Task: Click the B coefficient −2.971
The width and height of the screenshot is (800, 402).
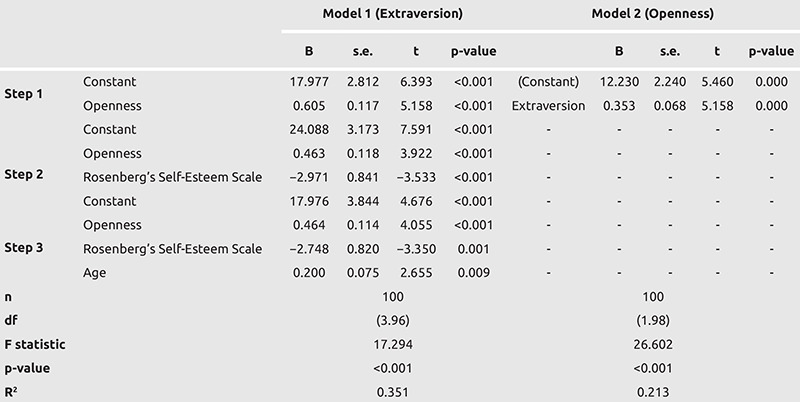Action: click(309, 177)
